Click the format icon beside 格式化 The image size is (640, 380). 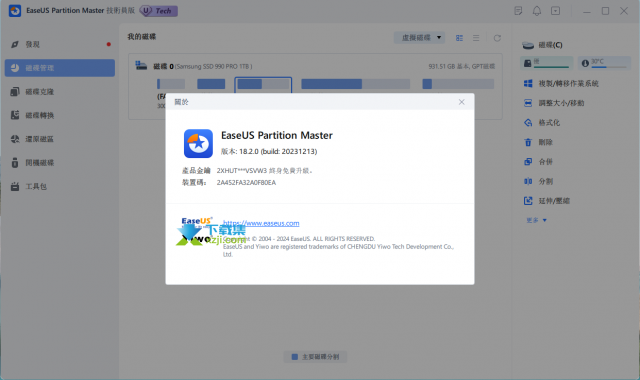(x=528, y=122)
